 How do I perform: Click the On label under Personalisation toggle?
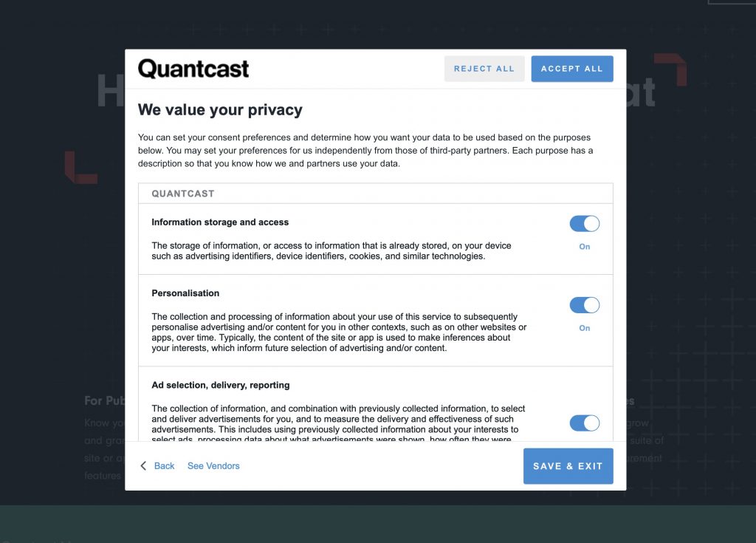585,328
